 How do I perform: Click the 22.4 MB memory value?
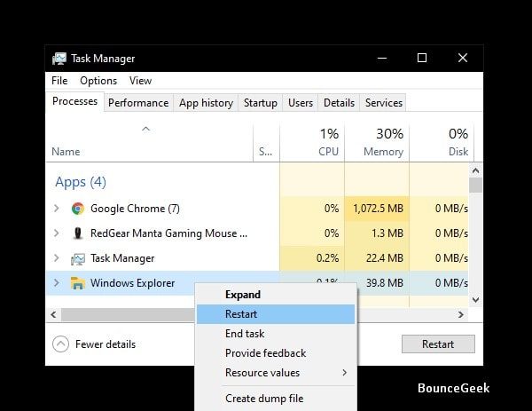click(x=385, y=258)
